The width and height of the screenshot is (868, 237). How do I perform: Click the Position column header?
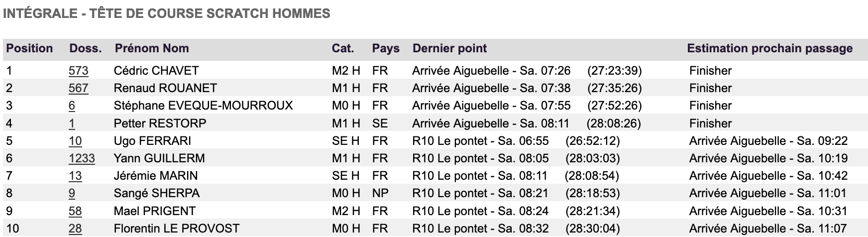coord(29,48)
